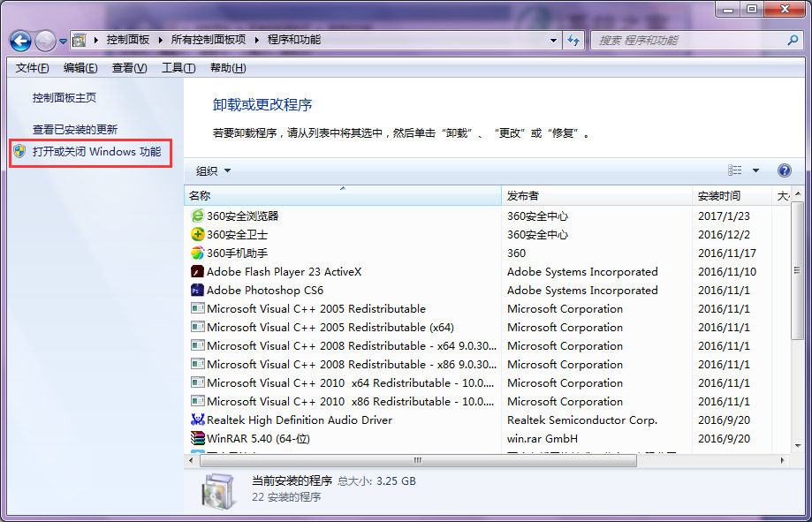
Task: Select the 360安全卫士 icon
Action: (x=197, y=235)
